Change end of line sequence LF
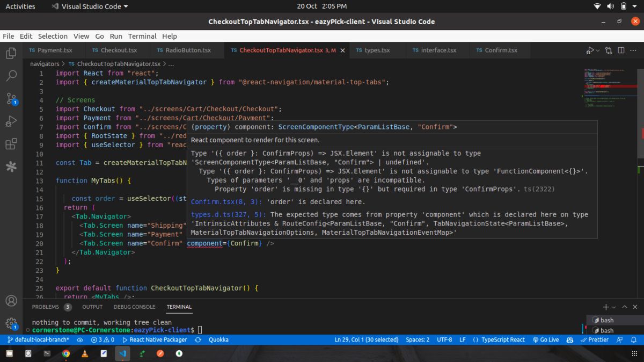 coord(463,339)
